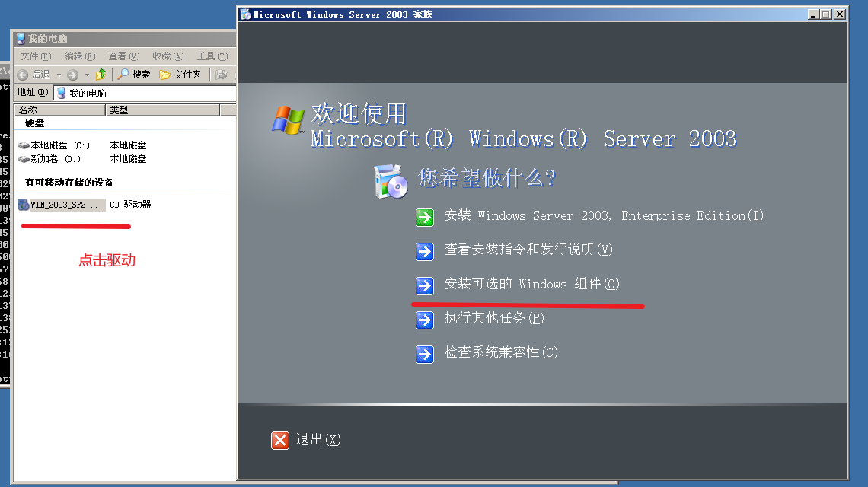Click the 执行其他任务(P) link text
The height and width of the screenshot is (487, 868).
pos(494,317)
